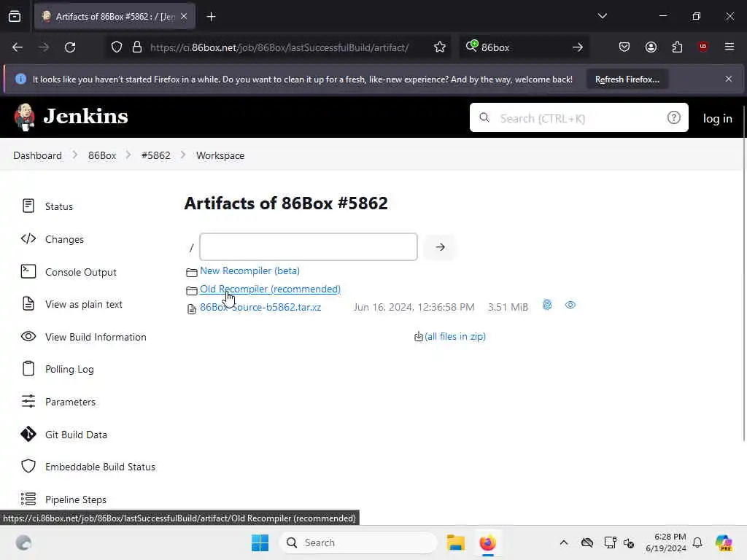This screenshot has width=747, height=560.
Task: Bookmark this page with star icon
Action: tap(440, 47)
